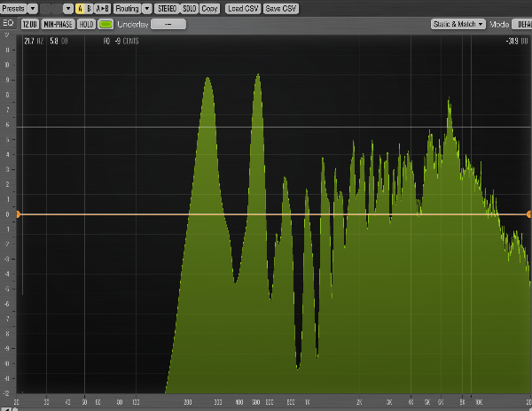Click Save CSV

click(x=281, y=9)
